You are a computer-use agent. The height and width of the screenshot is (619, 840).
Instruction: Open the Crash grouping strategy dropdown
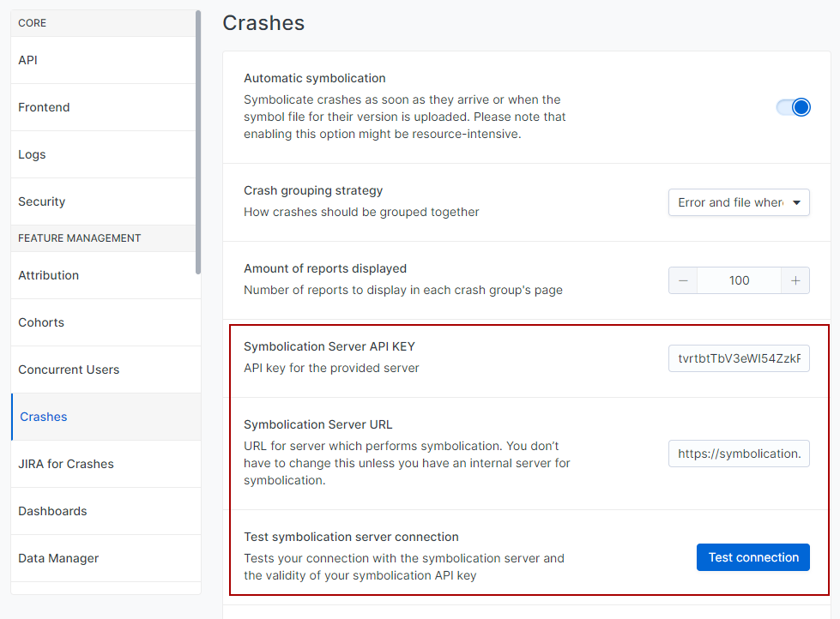pos(739,202)
